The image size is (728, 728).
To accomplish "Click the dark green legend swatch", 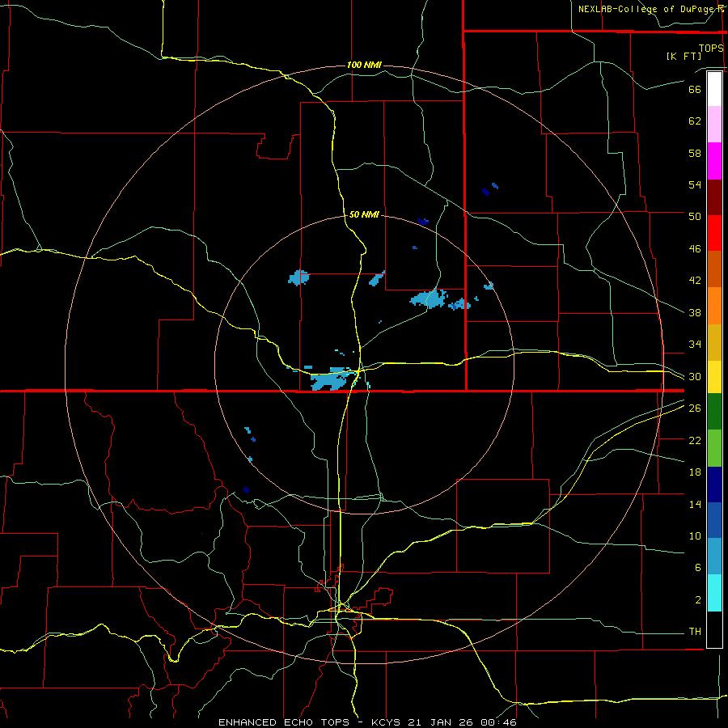I will point(714,411).
